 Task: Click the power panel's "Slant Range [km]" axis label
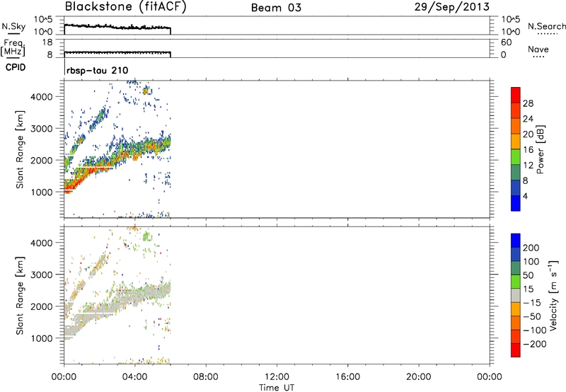click(20, 149)
